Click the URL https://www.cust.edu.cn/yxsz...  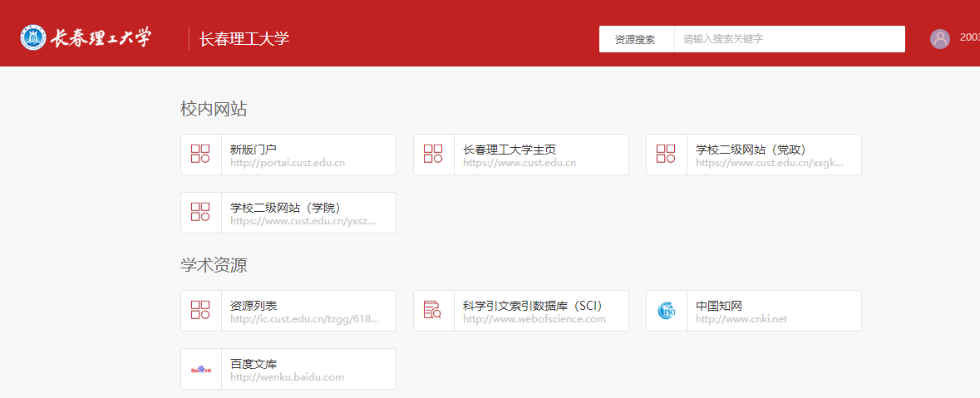(303, 221)
